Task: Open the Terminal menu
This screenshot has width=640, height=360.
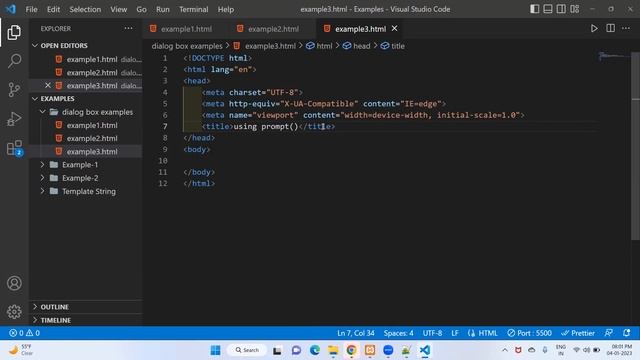Action: coord(193,9)
